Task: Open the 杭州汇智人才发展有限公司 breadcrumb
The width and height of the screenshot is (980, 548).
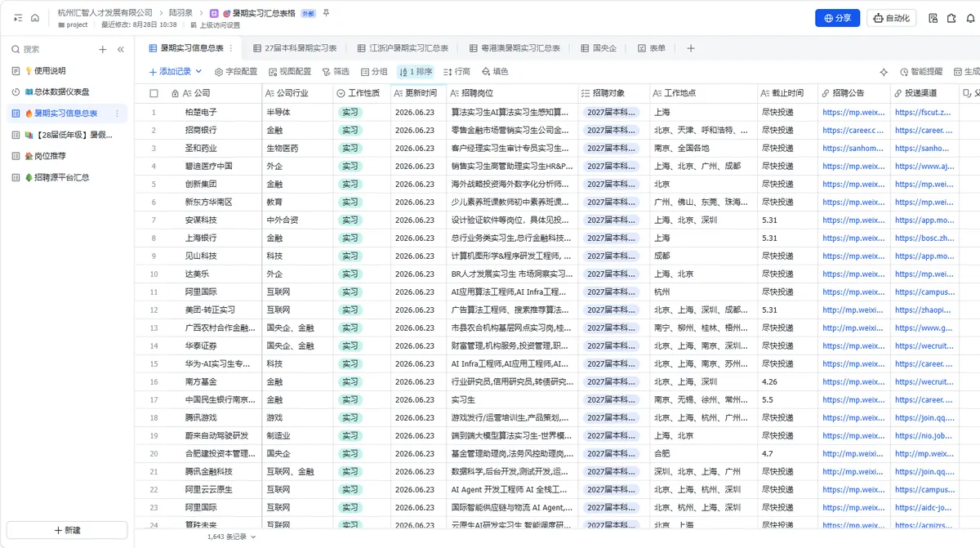Action: (x=105, y=13)
